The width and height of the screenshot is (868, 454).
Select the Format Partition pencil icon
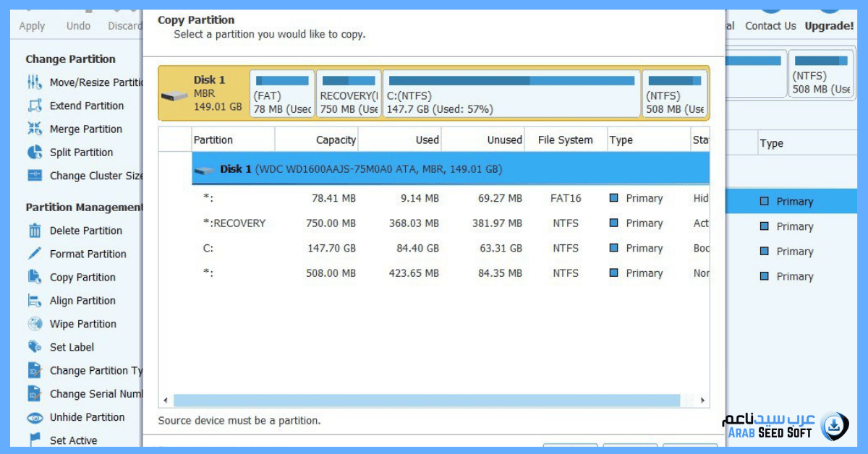[35, 254]
